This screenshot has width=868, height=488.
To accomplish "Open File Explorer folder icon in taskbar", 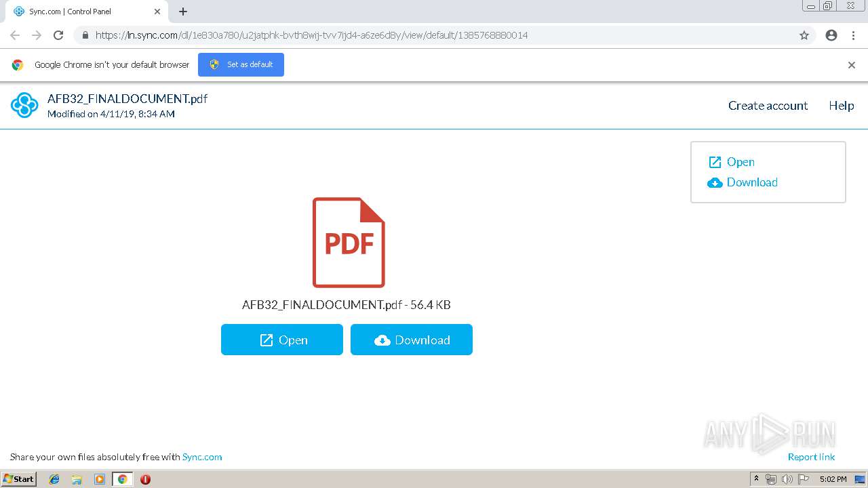I will pyautogui.click(x=77, y=479).
